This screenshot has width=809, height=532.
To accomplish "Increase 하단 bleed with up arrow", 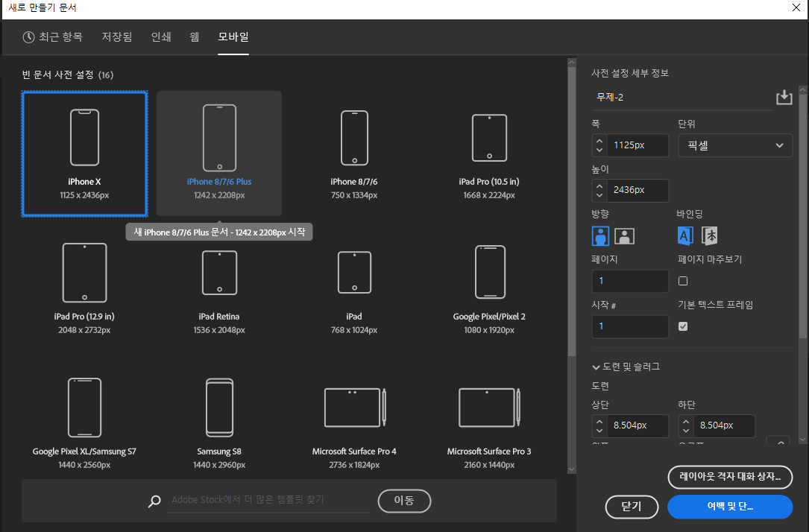I will 686,421.
